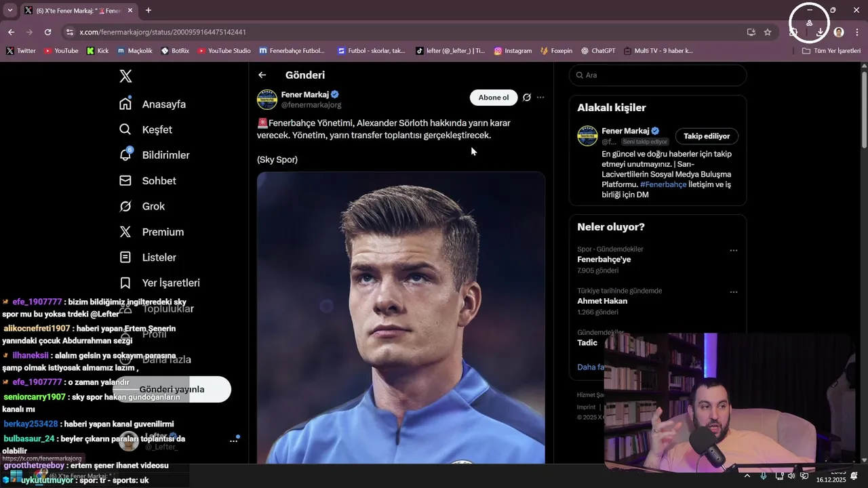Open Chrome downloads icon

click(820, 32)
